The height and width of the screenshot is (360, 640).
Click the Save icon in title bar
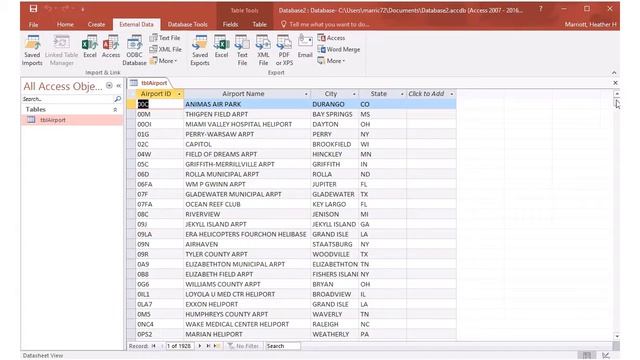(x=33, y=9)
